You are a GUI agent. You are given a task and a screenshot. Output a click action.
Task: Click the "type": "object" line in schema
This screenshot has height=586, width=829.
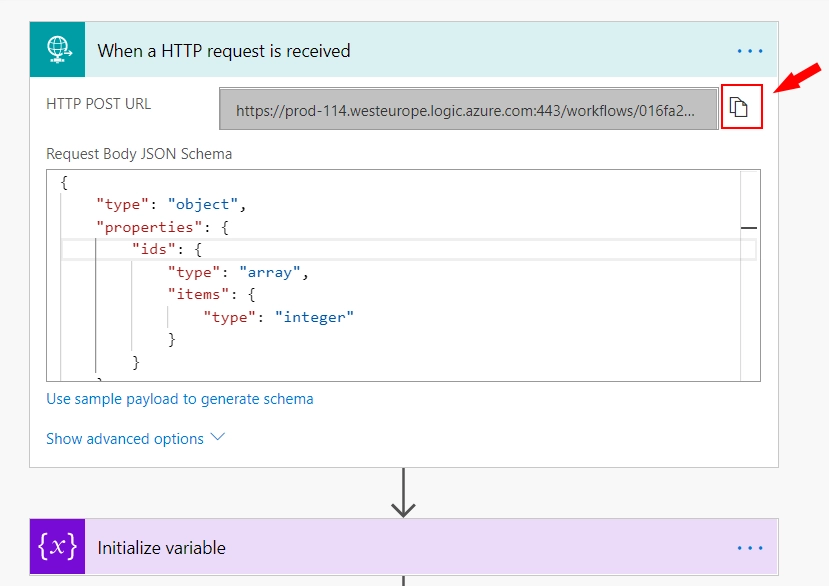(171, 205)
